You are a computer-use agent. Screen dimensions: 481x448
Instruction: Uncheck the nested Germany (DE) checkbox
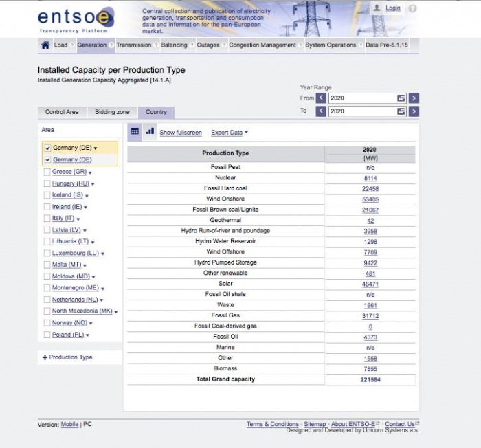(47, 160)
